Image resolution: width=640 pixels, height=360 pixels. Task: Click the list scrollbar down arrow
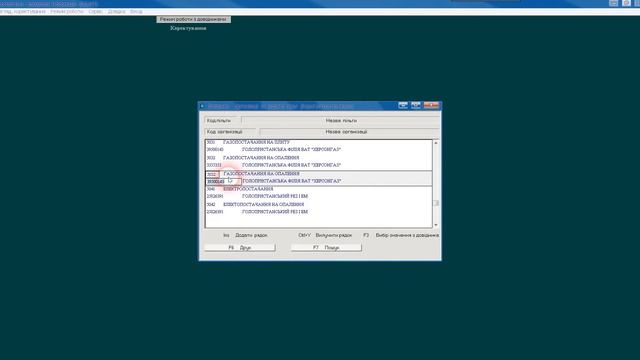tap(436, 225)
